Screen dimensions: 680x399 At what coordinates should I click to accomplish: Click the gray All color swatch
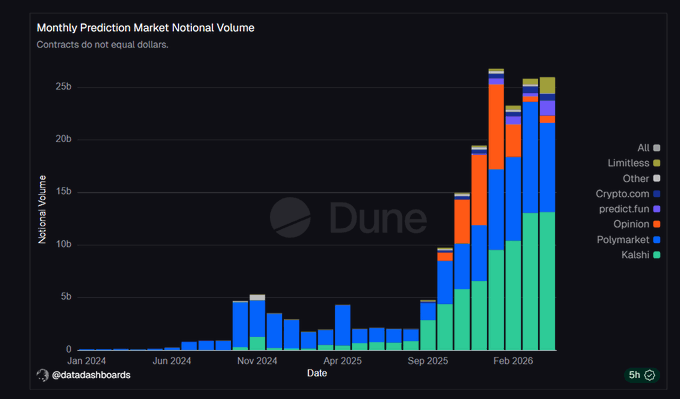click(657, 148)
